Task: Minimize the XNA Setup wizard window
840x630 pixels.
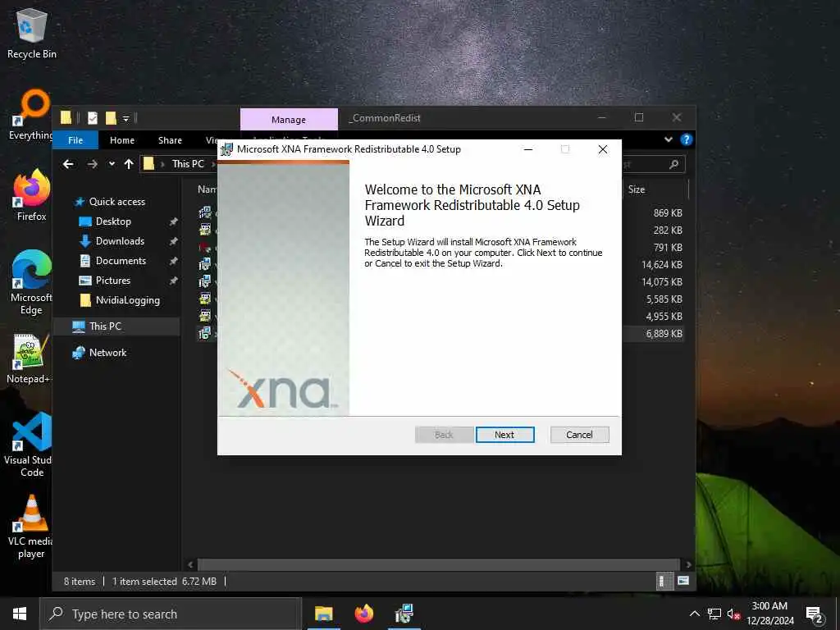Action: click(x=528, y=149)
